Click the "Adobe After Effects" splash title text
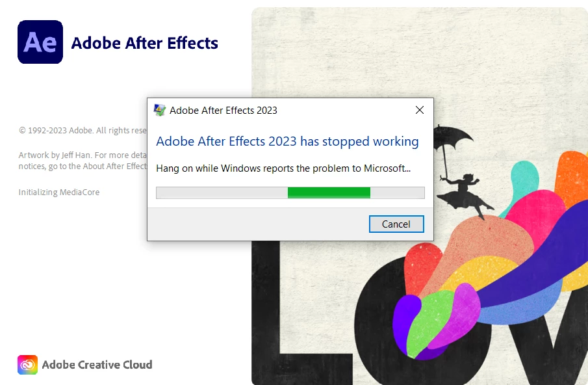 (144, 43)
